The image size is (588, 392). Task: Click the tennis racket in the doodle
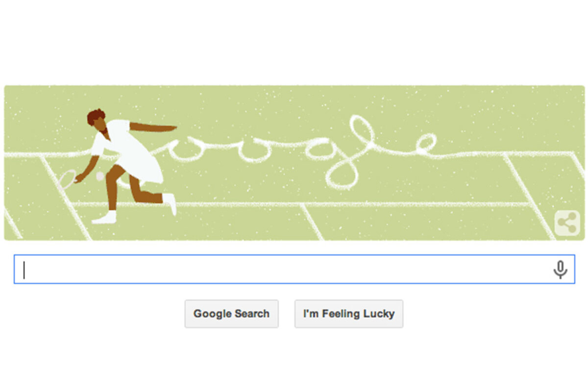coord(69,179)
